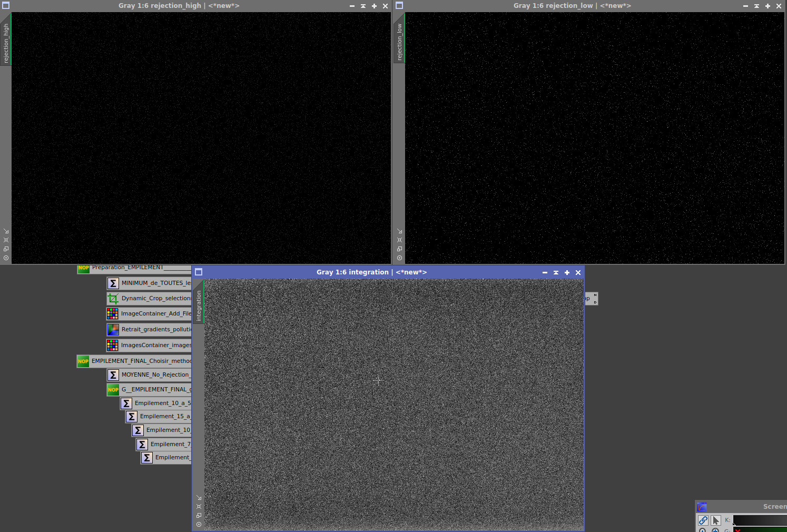Image resolution: width=787 pixels, height=532 pixels.
Task: Toggle Link RGB Channels in ScreenTransferFunction
Action: (703, 520)
